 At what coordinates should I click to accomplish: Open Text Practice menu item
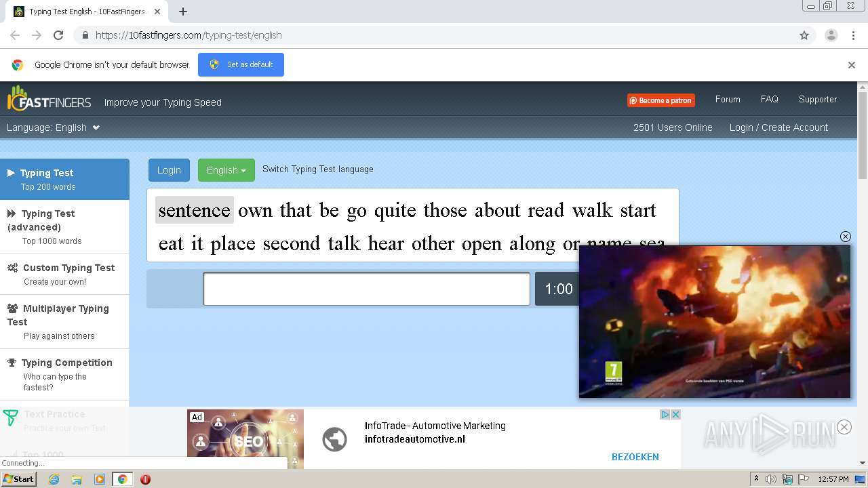pyautogui.click(x=64, y=420)
